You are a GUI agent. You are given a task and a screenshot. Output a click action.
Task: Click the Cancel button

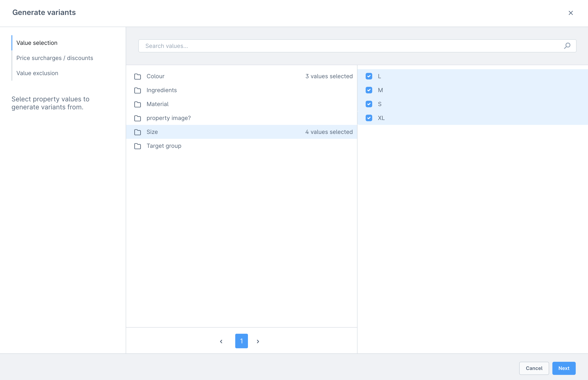[534, 368]
